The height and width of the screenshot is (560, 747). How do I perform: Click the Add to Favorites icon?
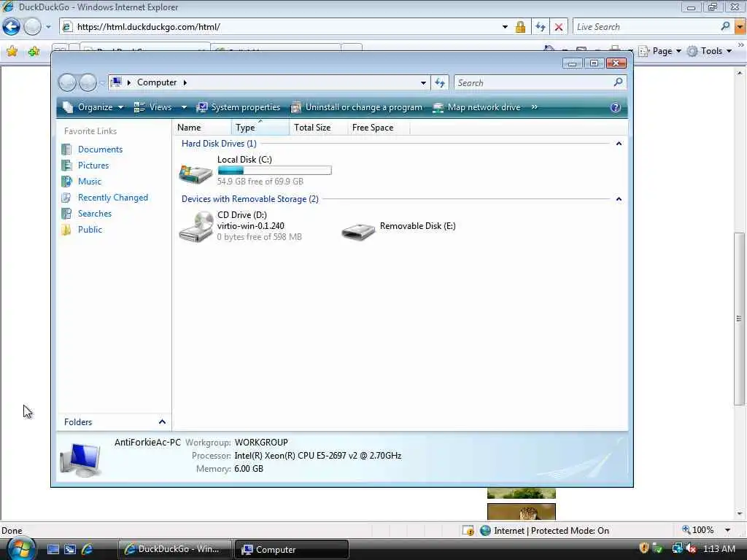pos(34,51)
